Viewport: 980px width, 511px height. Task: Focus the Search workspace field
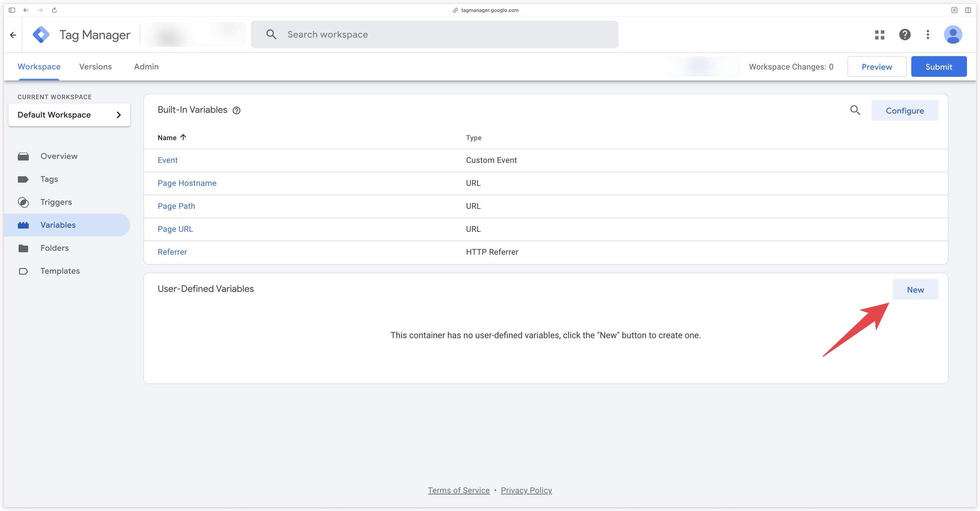point(434,35)
